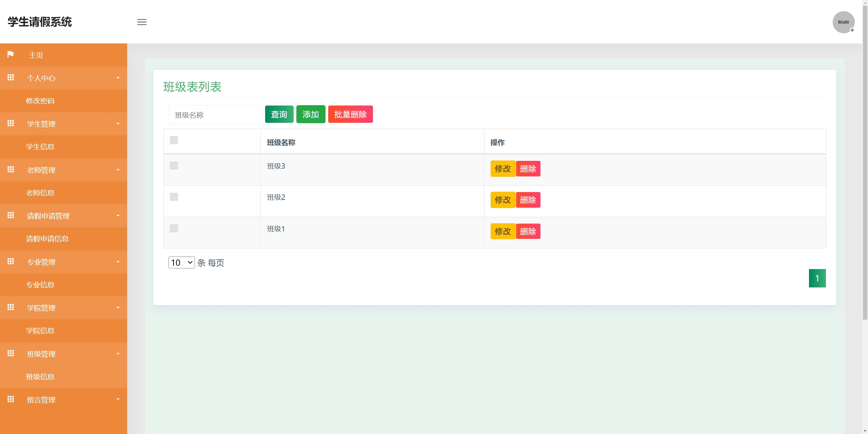The image size is (868, 434).
Task: Click the 学生请假系统 title logo
Action: pyautogui.click(x=40, y=22)
